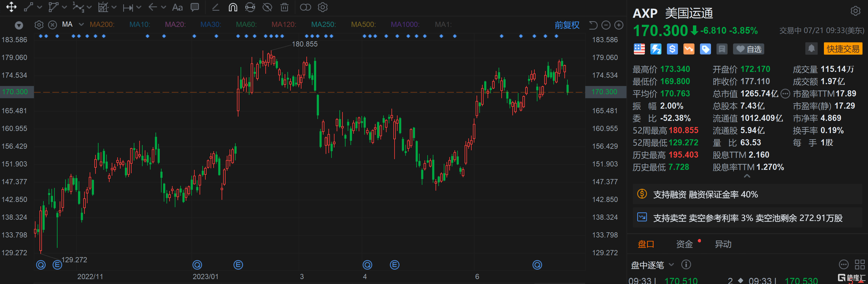Open quote panel settings gear top right

coord(855,11)
